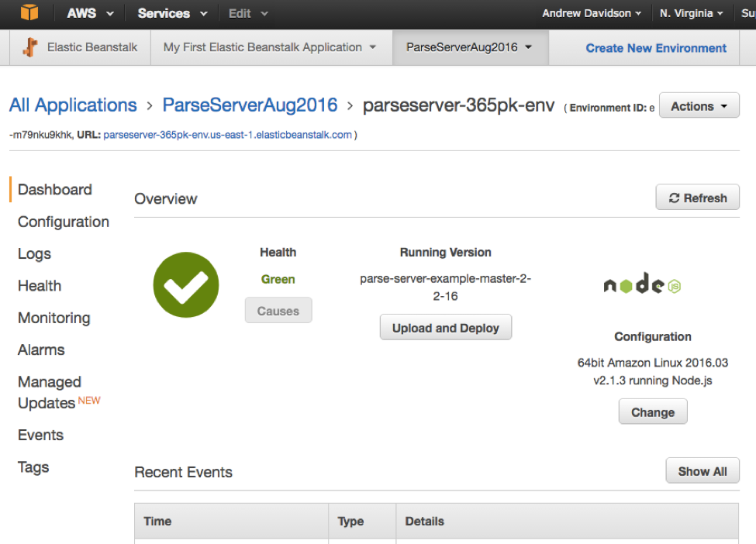Click the Causes button
Image resolution: width=756 pixels, height=544 pixels.
(x=278, y=311)
